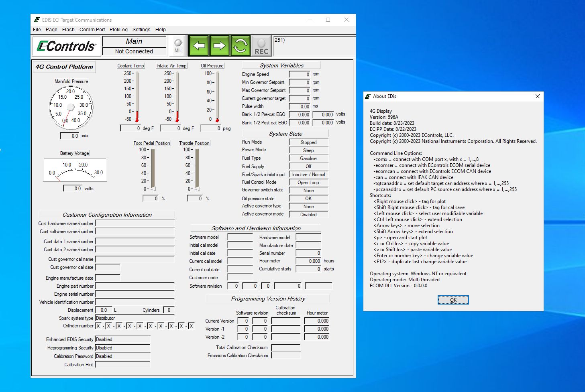Viewport: 585px width, 392px height.
Task: Open the Plot/Log menu
Action: click(x=118, y=30)
